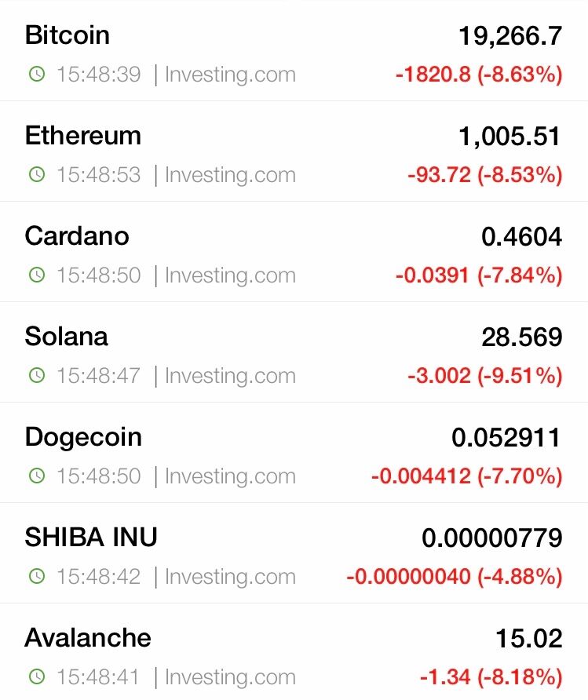Tap Dogecoin's change value (-7.70%)
Screen dimensions: 588x700
pos(520,476)
